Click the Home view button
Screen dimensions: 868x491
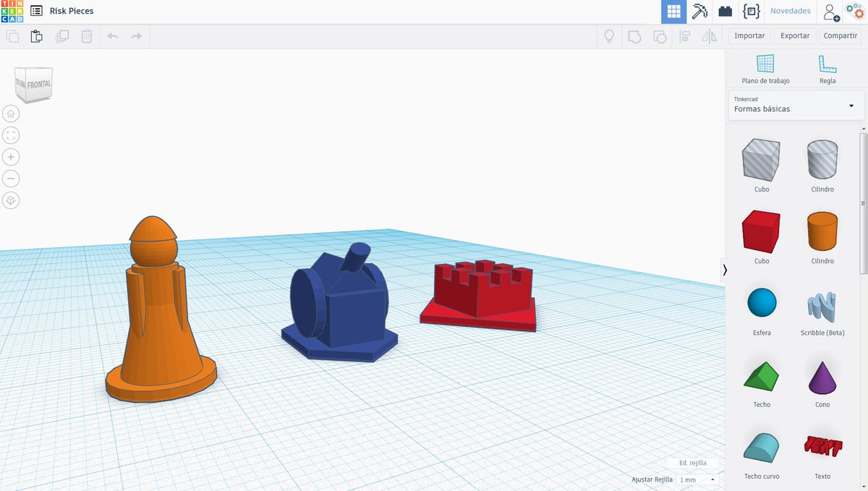[x=11, y=114]
